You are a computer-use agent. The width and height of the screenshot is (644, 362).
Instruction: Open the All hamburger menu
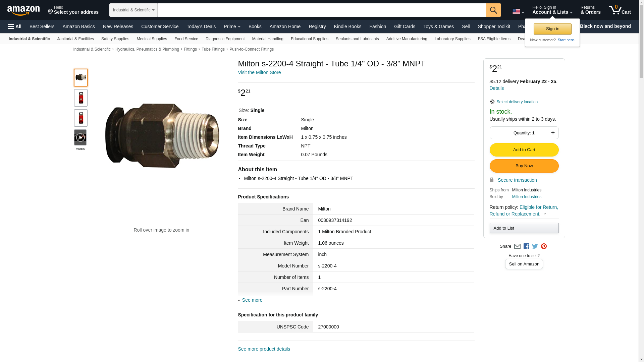(x=15, y=26)
